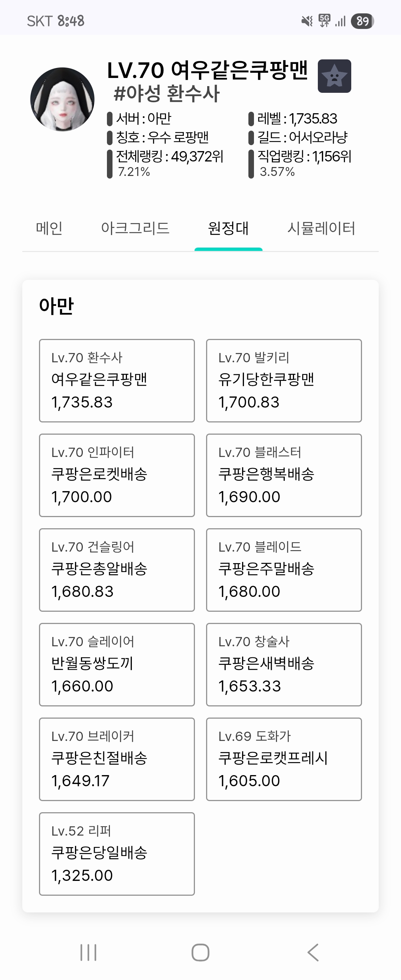This screenshot has width=401, height=980.
Task: Tap the 5G network status icon
Action: tap(325, 20)
